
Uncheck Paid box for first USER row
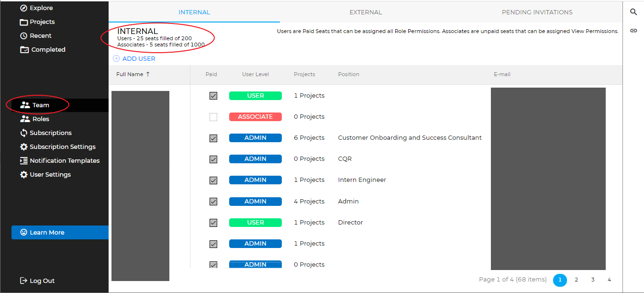213,96
